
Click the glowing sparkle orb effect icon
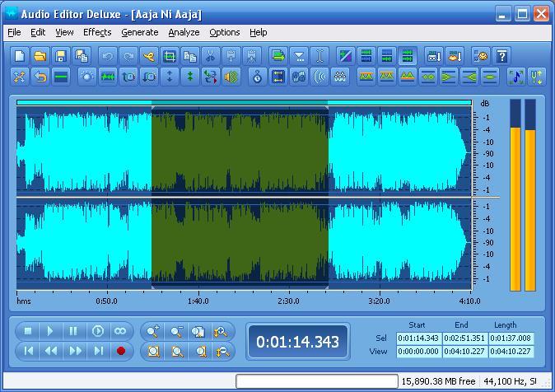[x=87, y=77]
